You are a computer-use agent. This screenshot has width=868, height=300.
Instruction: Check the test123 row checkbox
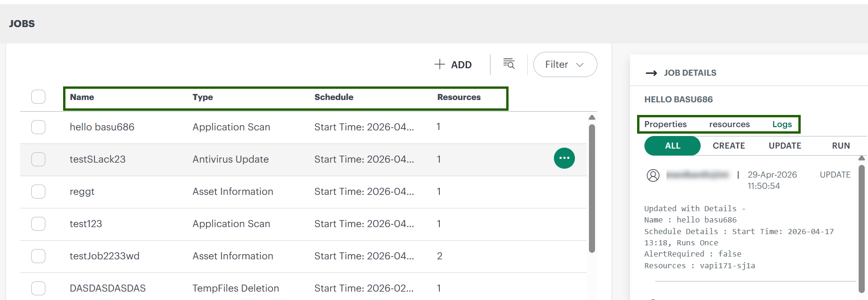[38, 224]
